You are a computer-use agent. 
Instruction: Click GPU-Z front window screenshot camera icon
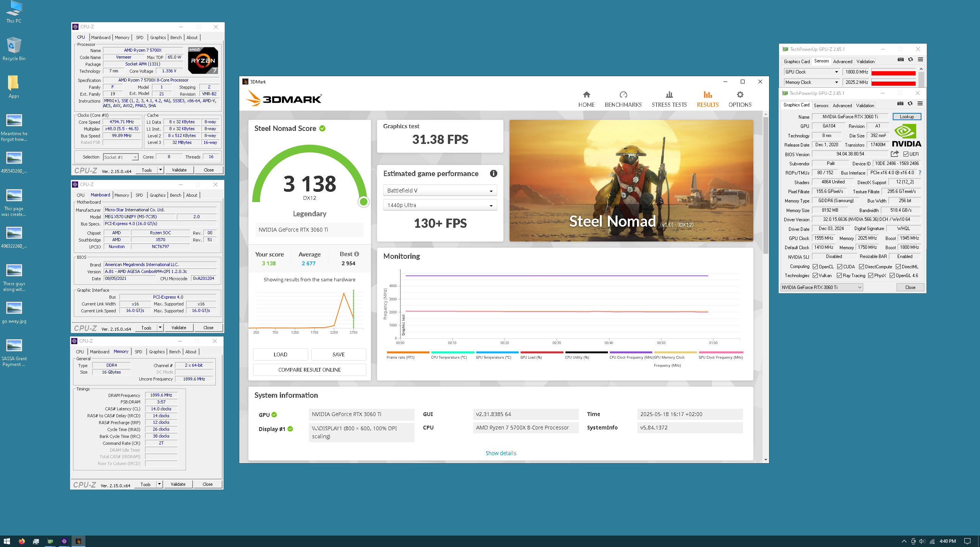900,103
